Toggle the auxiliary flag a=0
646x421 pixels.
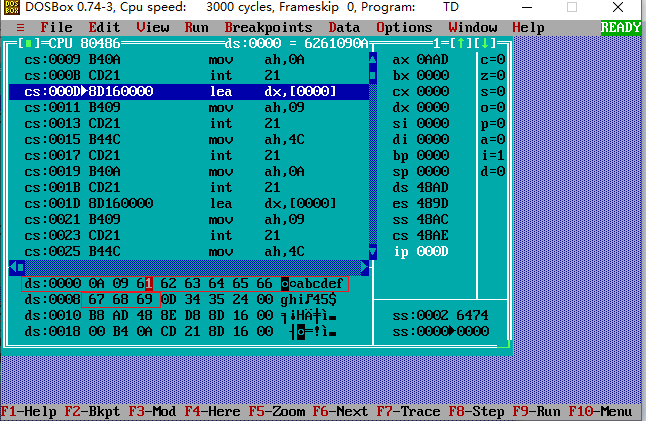tap(493, 140)
